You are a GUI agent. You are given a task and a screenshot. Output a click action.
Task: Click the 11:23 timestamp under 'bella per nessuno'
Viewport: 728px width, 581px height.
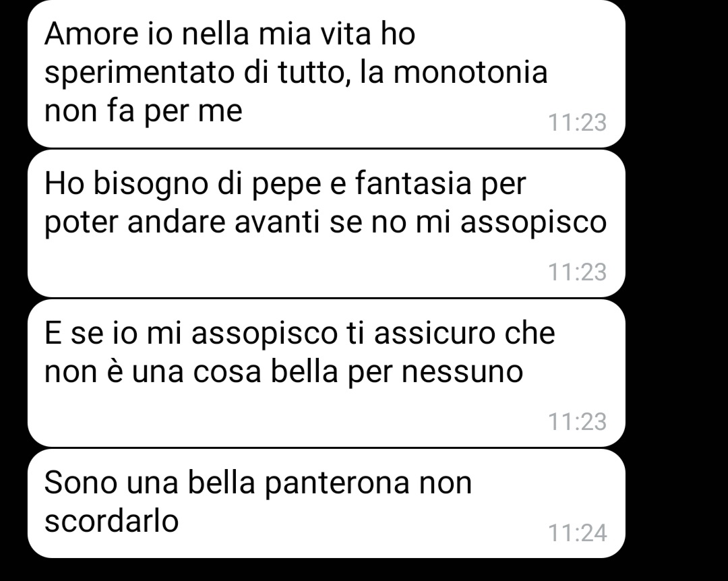pyautogui.click(x=577, y=422)
